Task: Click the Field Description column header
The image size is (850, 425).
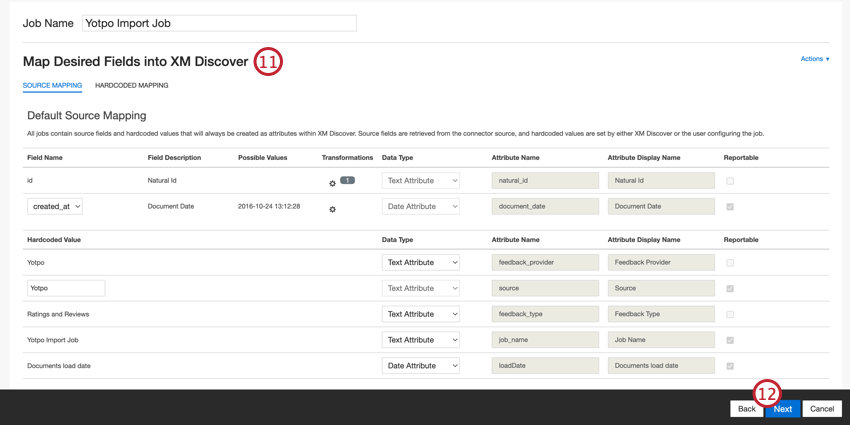Action: tap(174, 158)
